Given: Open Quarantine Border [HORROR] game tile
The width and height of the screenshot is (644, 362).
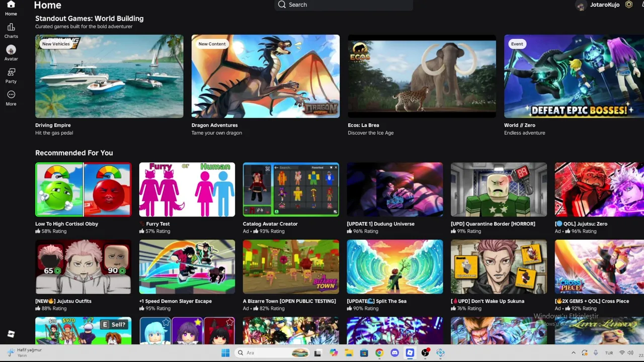Looking at the screenshot, I should click(499, 190).
